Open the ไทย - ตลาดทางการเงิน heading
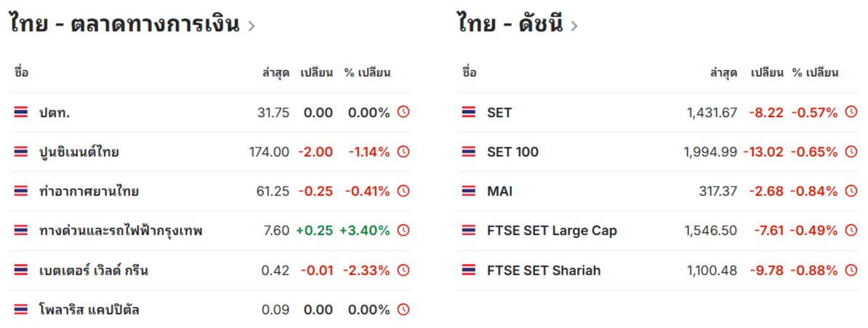Screen dimensions: 868x328 coord(124,25)
